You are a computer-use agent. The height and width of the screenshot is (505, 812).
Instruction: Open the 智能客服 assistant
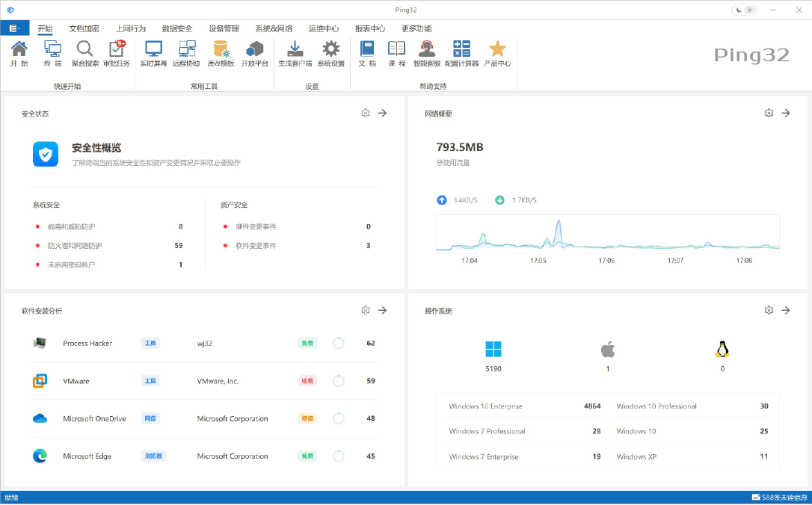click(426, 52)
